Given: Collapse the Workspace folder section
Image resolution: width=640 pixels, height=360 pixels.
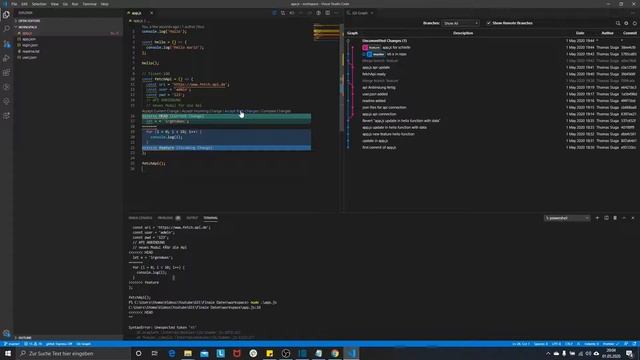Looking at the screenshot, I should 68,27.
